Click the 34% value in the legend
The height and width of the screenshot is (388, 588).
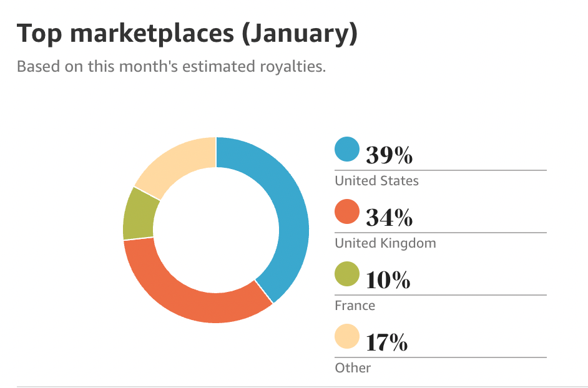(x=389, y=218)
